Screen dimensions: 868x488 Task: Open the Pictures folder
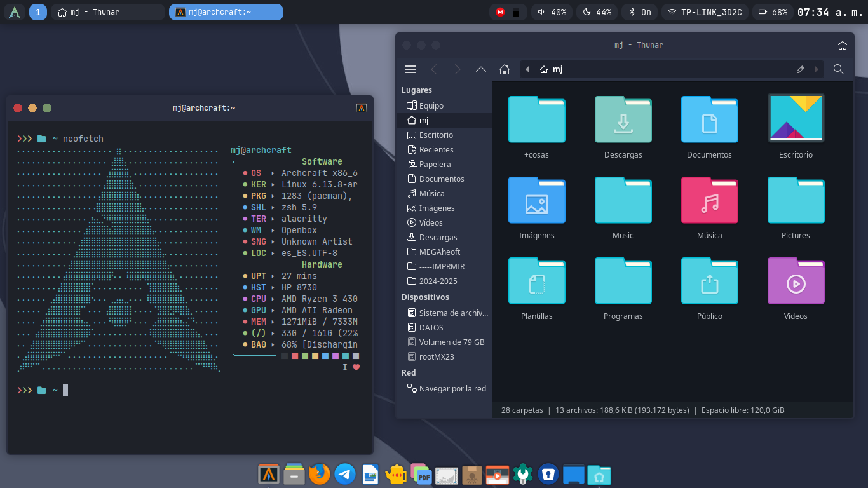796,200
